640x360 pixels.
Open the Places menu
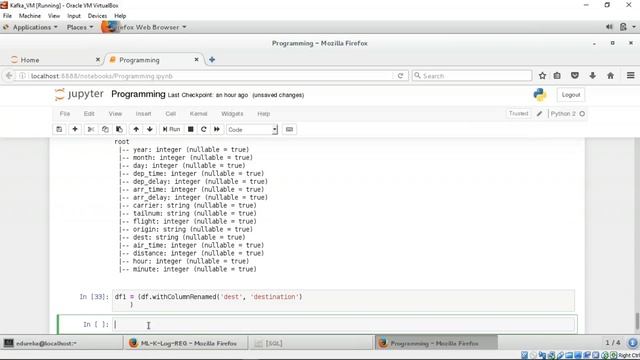[x=80, y=27]
